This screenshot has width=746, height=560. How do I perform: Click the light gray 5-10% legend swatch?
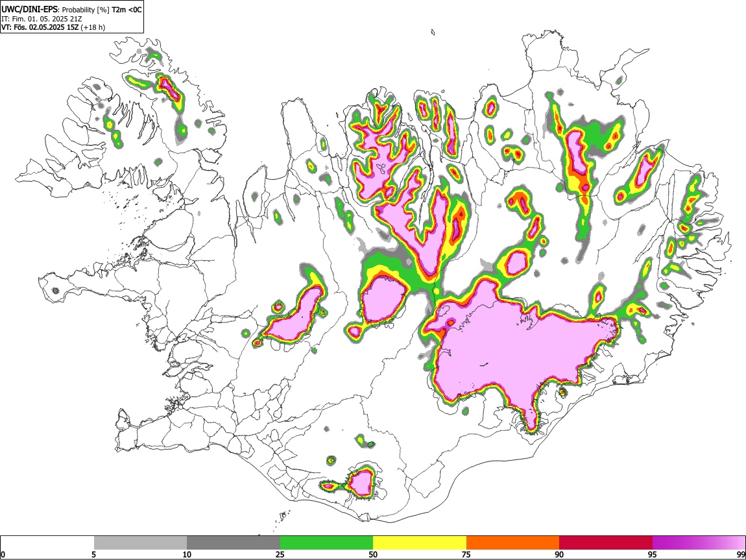pos(140,543)
